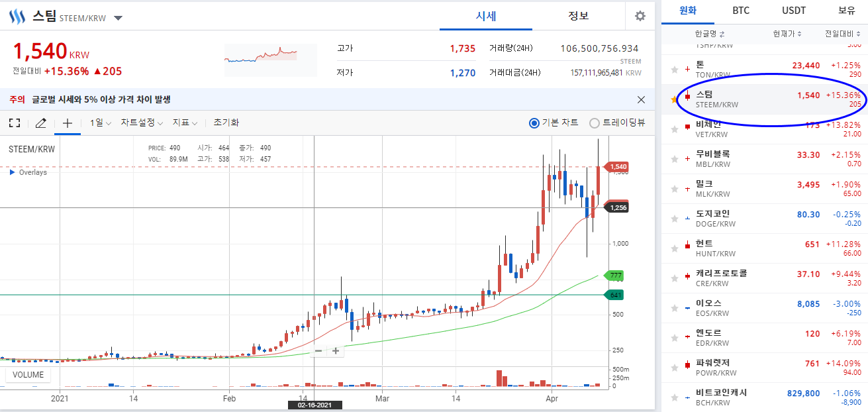This screenshot has height=412, width=868.
Task: Favorite star for 헌트 HUNT/KRW
Action: [675, 248]
